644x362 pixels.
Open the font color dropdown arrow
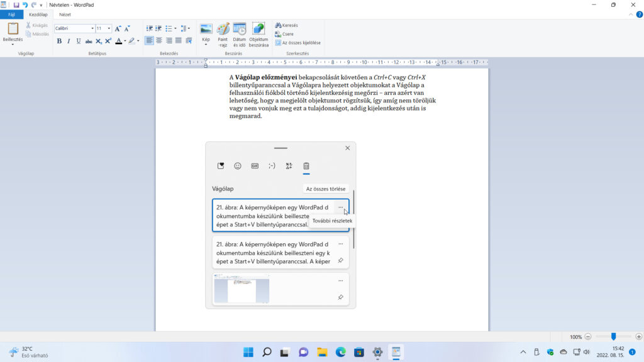125,41
